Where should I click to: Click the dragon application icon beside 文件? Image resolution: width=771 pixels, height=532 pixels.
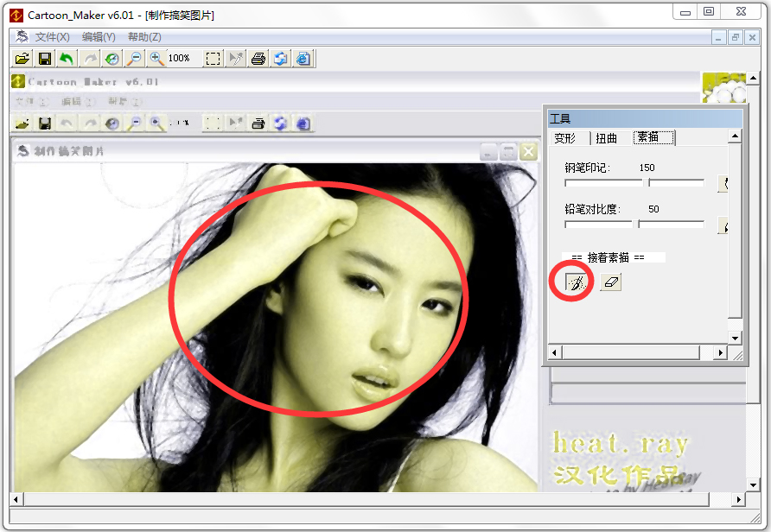pos(22,37)
